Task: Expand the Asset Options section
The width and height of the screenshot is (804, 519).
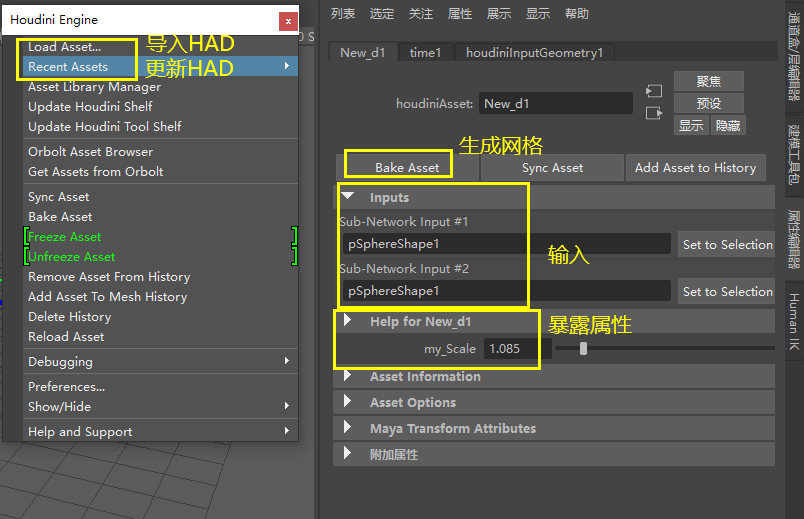Action: 348,402
